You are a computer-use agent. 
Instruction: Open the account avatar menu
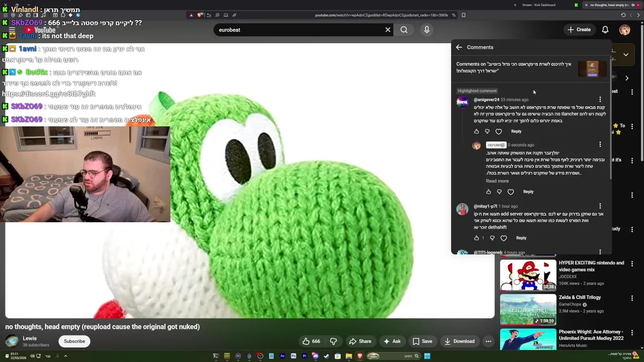pyautogui.click(x=624, y=30)
